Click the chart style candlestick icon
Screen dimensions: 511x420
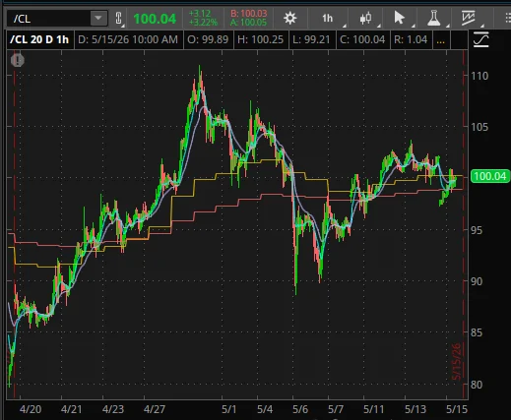coord(365,18)
